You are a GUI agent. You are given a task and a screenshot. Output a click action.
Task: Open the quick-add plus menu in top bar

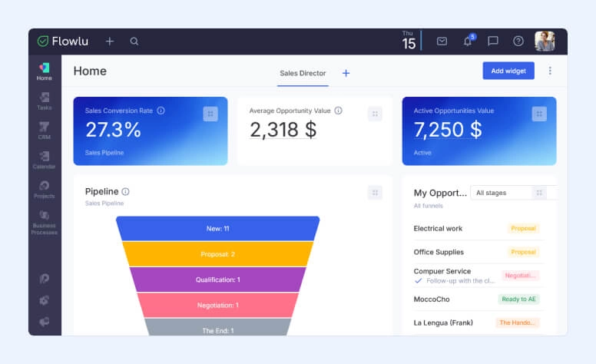click(110, 41)
